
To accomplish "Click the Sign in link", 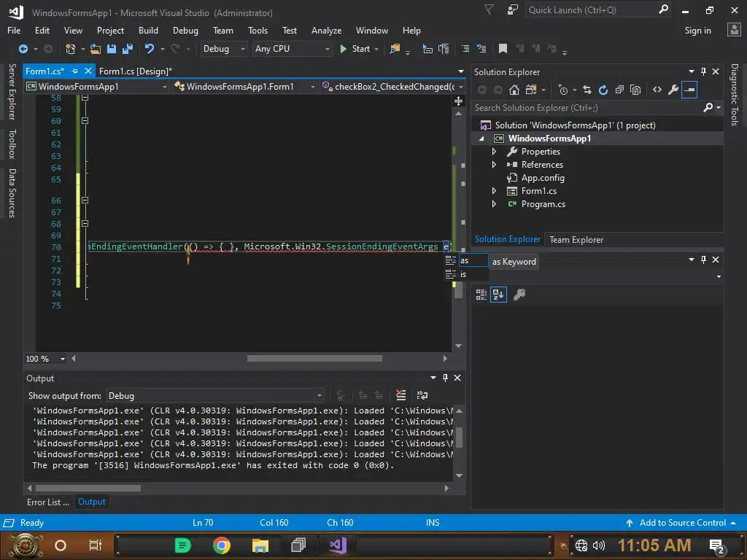I will click(697, 31).
